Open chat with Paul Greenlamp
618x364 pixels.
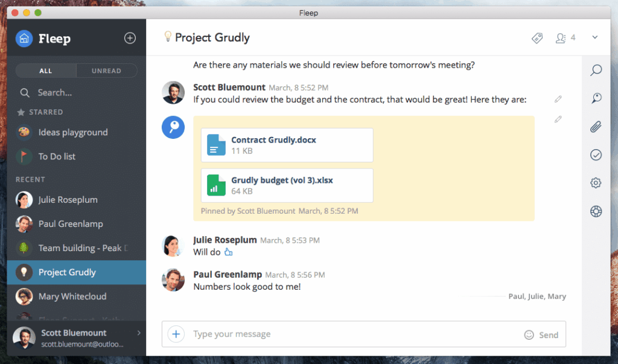(77, 223)
